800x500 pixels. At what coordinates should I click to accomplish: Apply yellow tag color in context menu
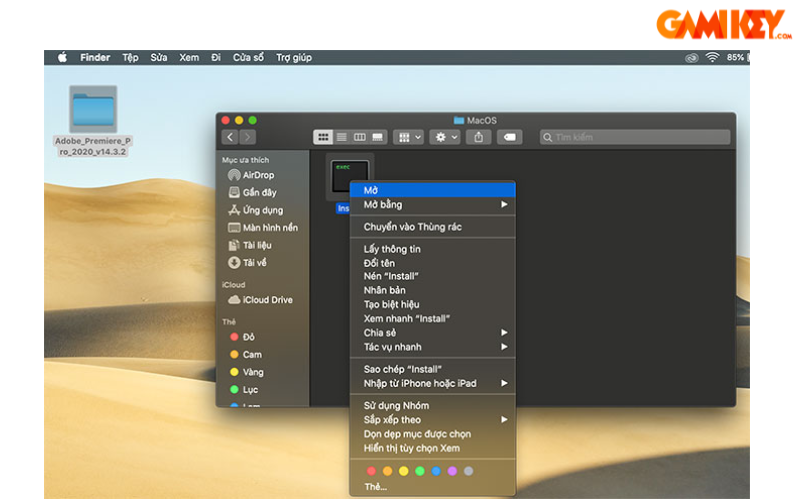(404, 471)
